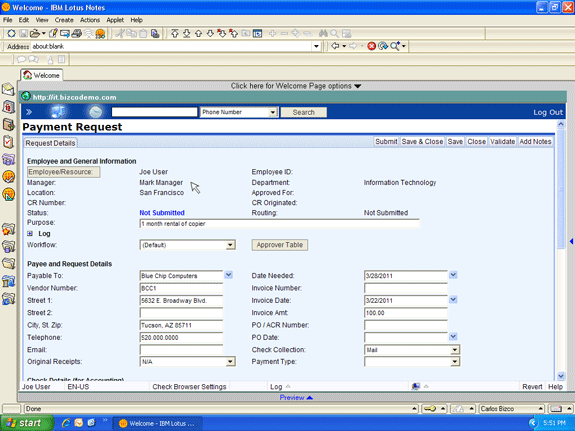This screenshot has height=431, width=575.
Task: Click the Revert link in footer
Action: point(532,387)
